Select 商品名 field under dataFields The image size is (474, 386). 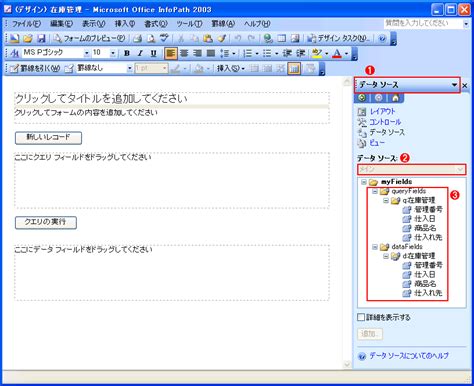click(425, 284)
